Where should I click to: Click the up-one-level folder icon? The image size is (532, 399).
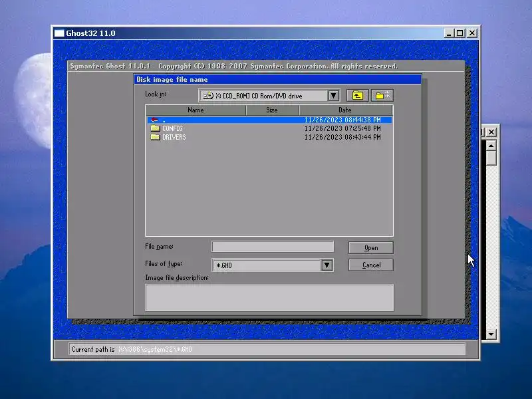pyautogui.click(x=357, y=96)
